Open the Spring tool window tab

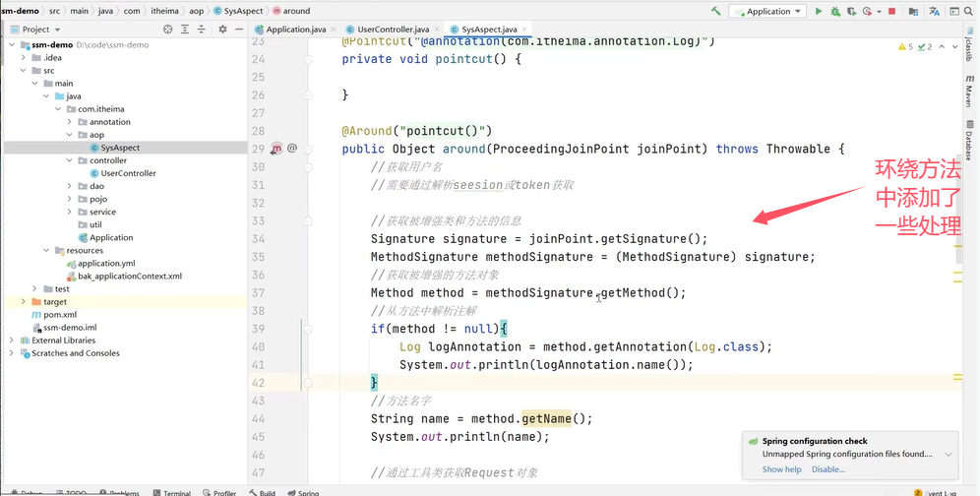point(302,493)
